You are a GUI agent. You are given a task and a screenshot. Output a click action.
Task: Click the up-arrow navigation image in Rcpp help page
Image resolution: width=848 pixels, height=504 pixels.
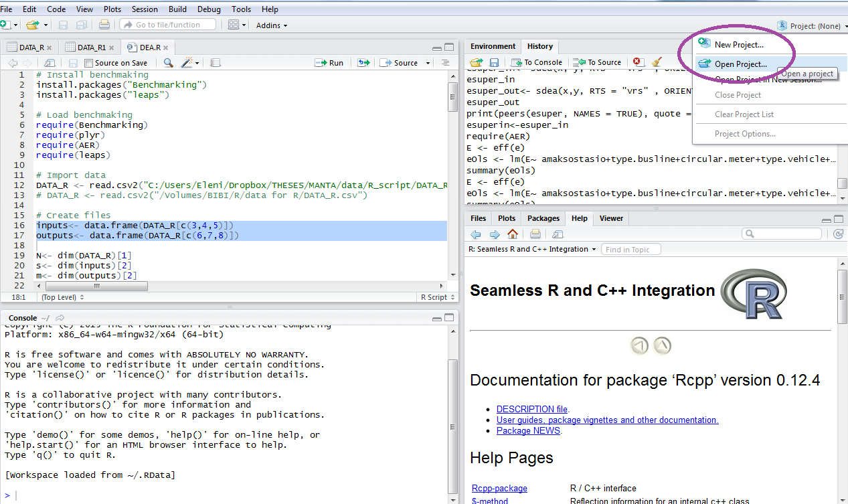tap(662, 345)
